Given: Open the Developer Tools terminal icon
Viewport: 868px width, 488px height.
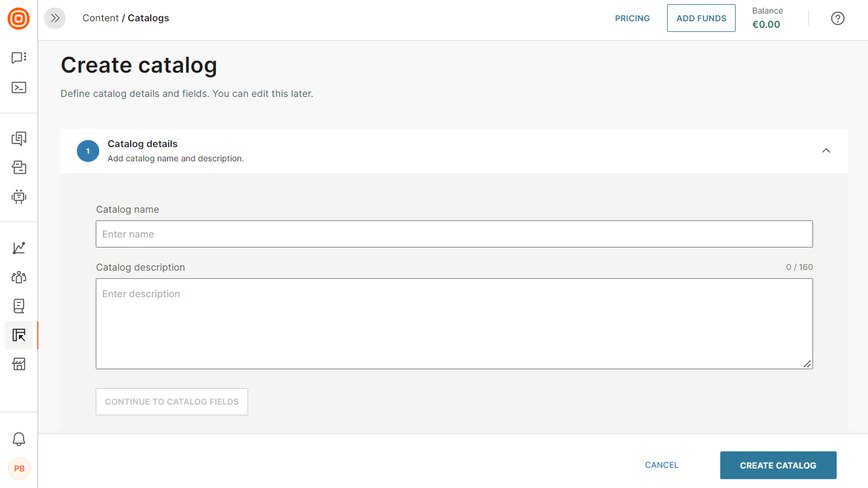Looking at the screenshot, I should (x=18, y=87).
